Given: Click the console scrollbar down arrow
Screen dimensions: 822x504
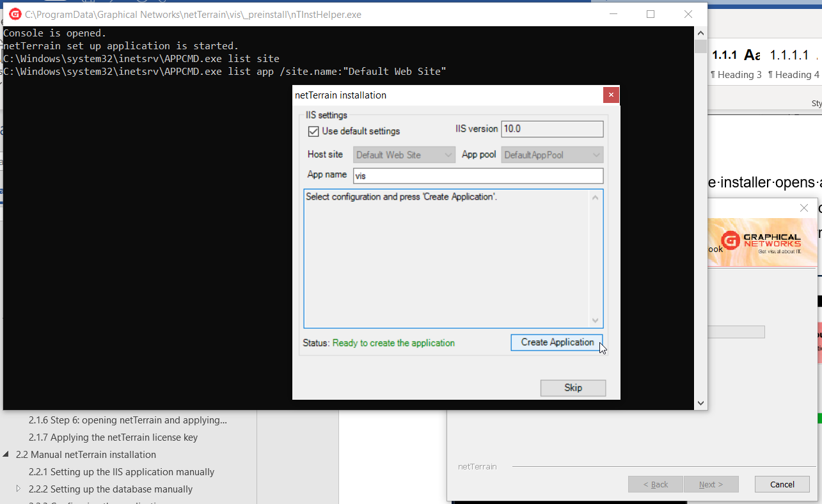Looking at the screenshot, I should (700, 403).
